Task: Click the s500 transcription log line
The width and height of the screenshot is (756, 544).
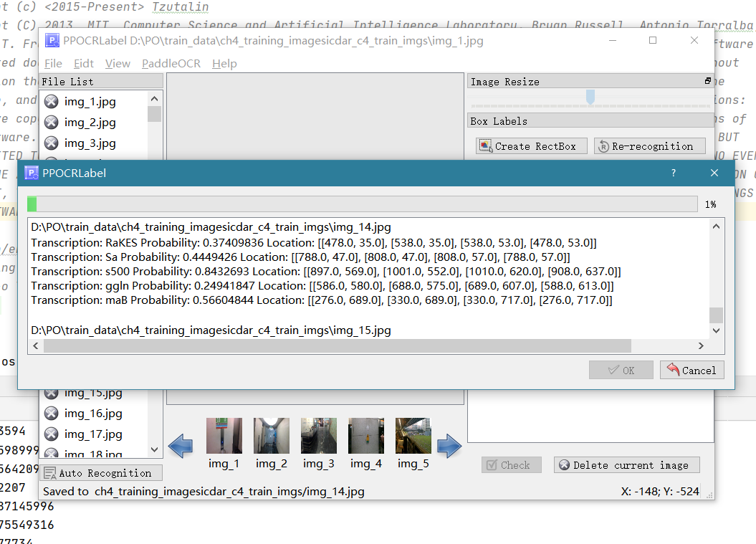Action: click(x=326, y=272)
